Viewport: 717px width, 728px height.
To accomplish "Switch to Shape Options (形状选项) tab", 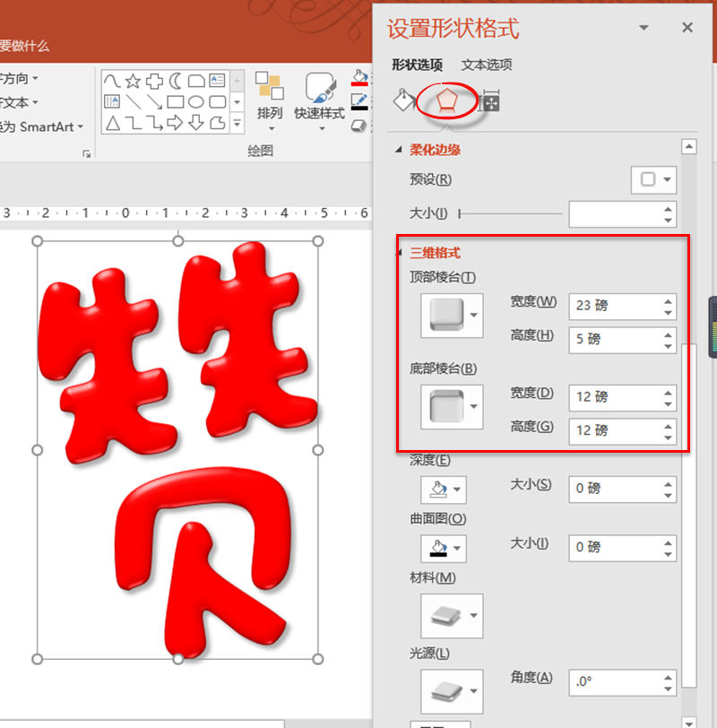I will pos(417,65).
